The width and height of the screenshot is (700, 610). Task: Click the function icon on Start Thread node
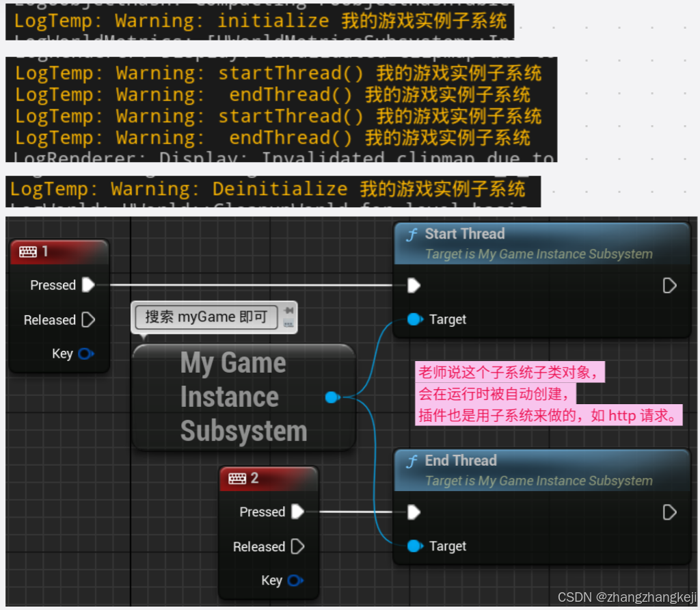[x=412, y=235]
